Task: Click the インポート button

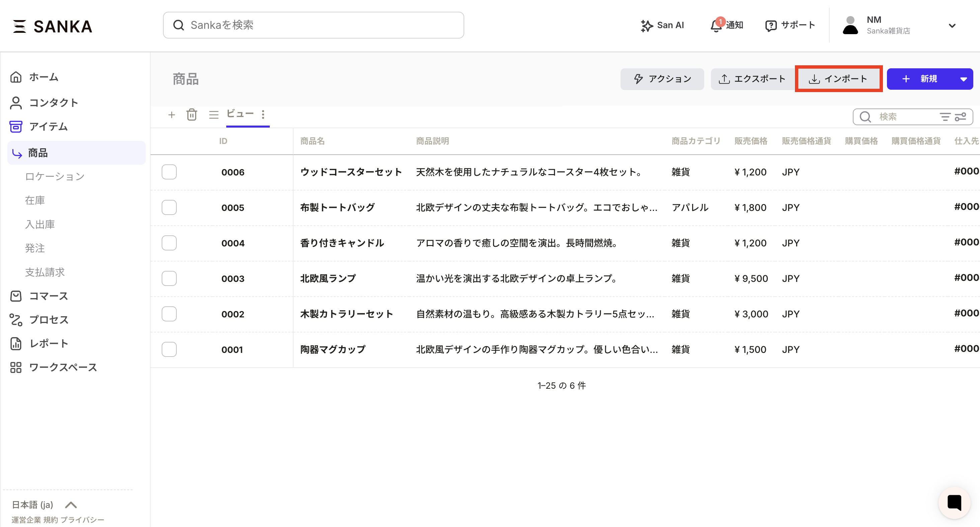Action: coord(838,79)
